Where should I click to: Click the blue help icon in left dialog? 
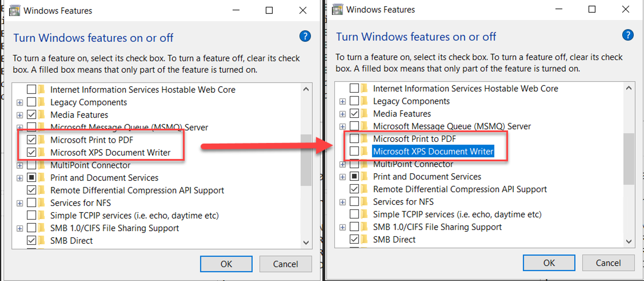[x=305, y=36]
